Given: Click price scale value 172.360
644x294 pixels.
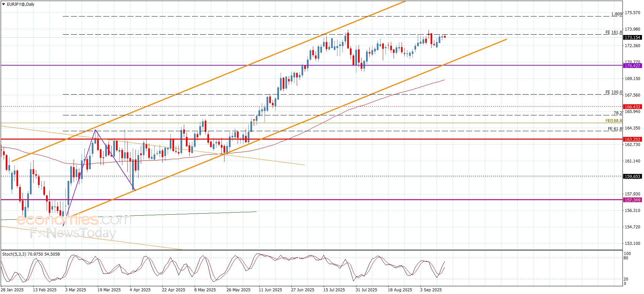Looking at the screenshot, I should click(632, 46).
